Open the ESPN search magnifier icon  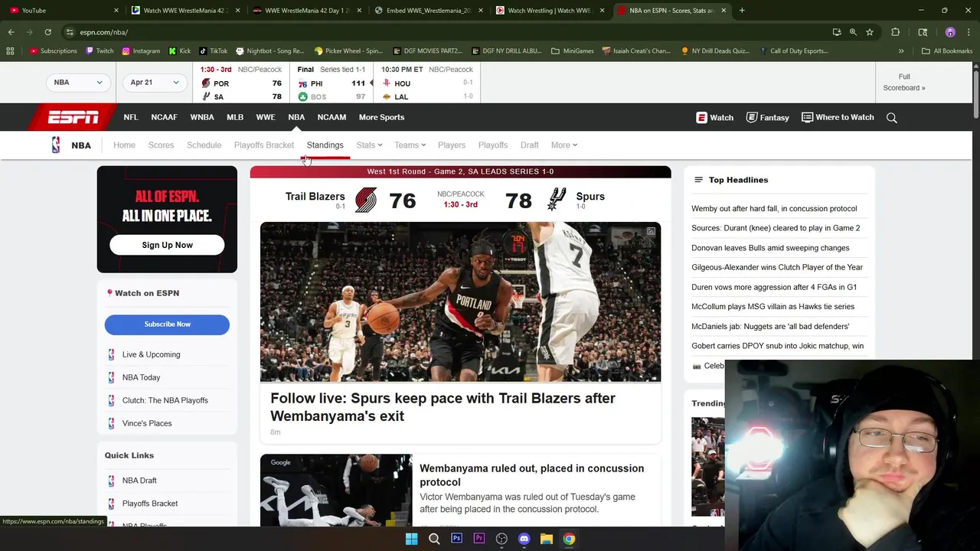891,118
